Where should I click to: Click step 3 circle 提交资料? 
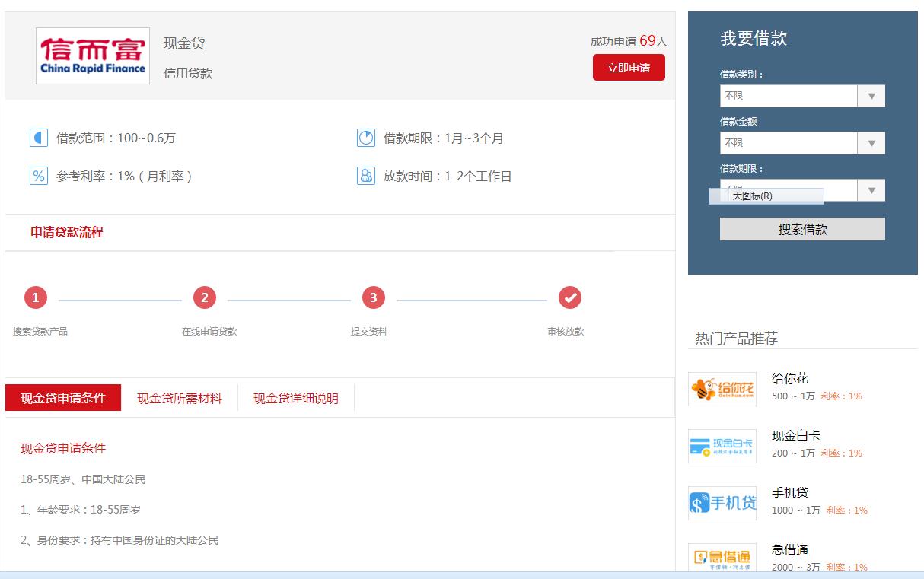tap(373, 297)
